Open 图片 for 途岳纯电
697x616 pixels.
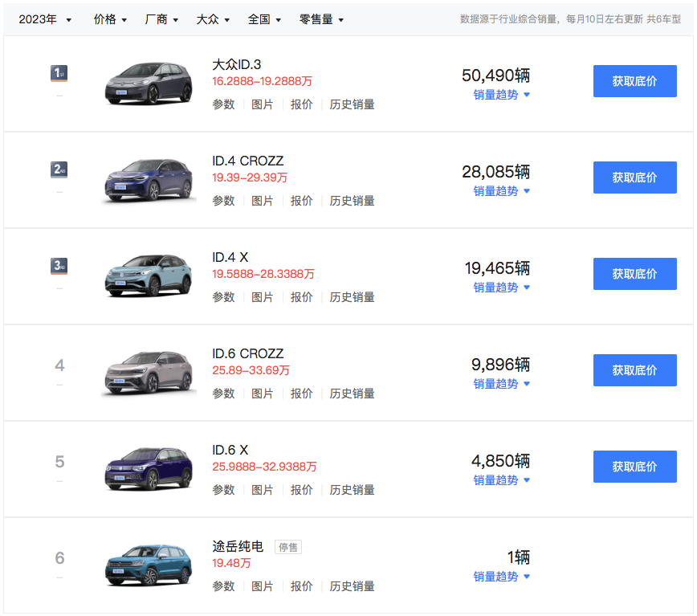[263, 586]
